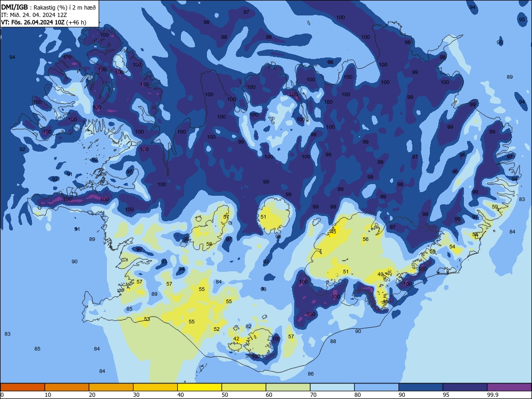Screen dimensions: 532x399
Task: Pick the yellow-green 60–70 legend swatch
Action: (288, 387)
